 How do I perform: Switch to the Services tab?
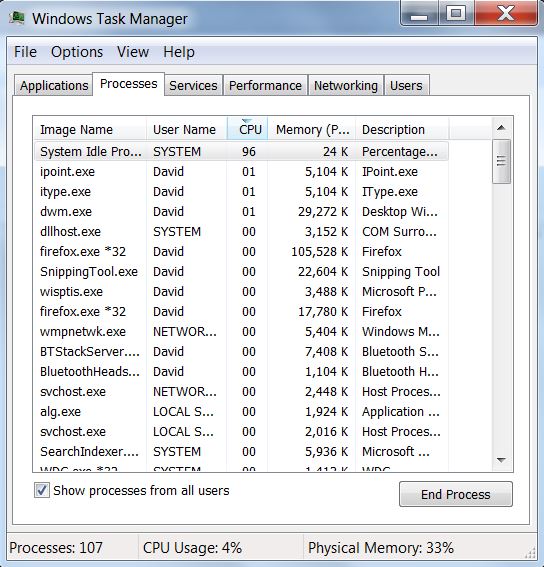193,86
